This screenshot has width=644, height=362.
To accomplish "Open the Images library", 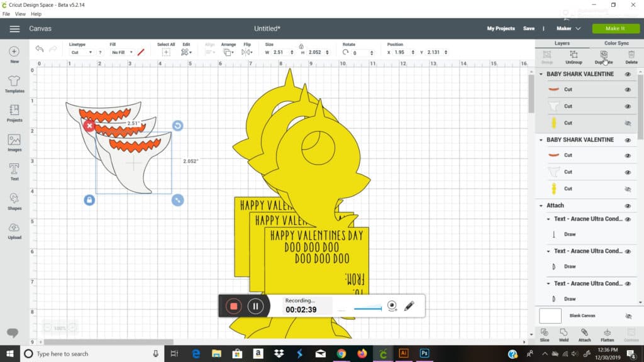I will 14,143.
